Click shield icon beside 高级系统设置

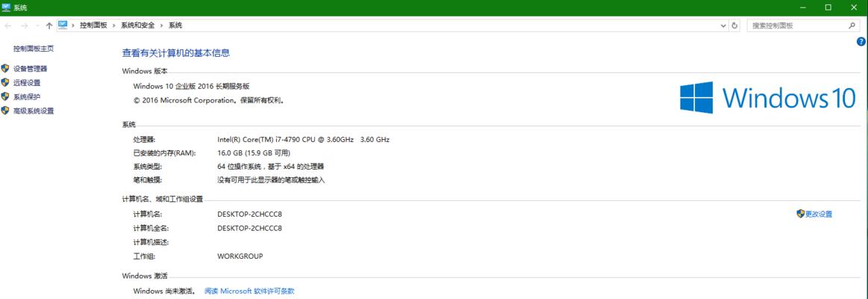5,111
